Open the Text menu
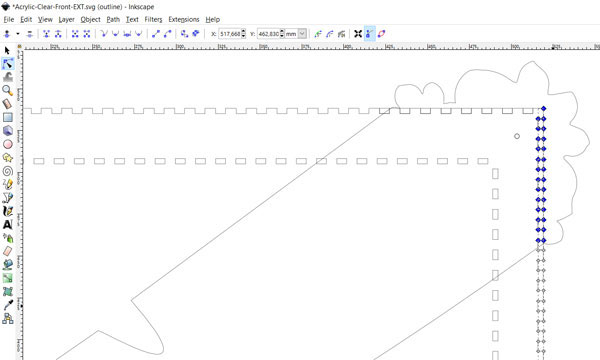This screenshot has width=600, height=360. 132,20
